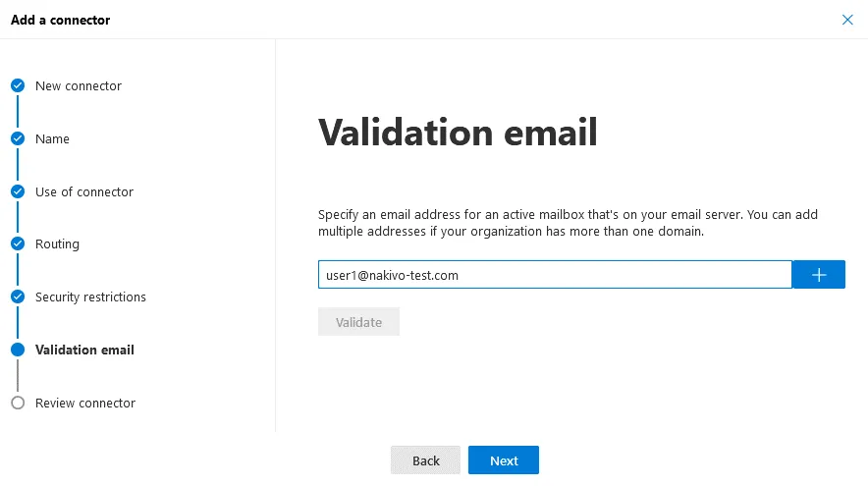Click the Security restrictions checkmark icon

click(18, 297)
